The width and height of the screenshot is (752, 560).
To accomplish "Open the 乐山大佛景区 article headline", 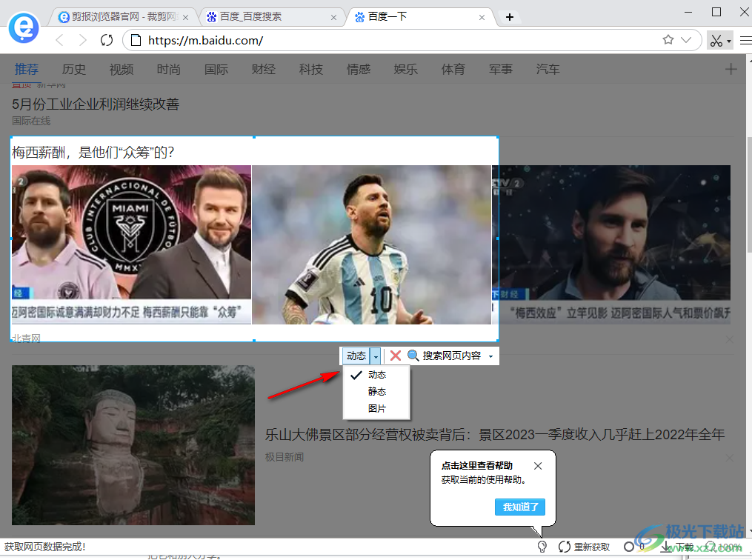I will (495, 434).
